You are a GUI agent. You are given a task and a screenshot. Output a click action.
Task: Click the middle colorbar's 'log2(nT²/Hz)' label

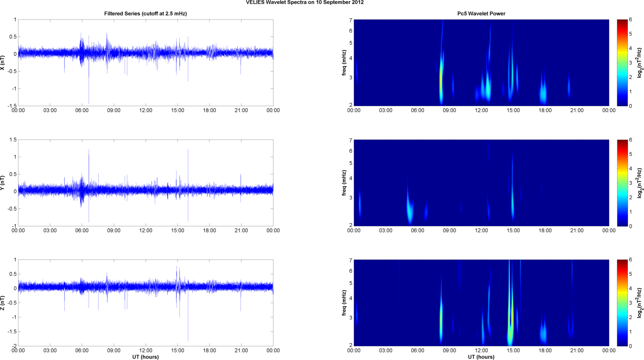pyautogui.click(x=640, y=183)
